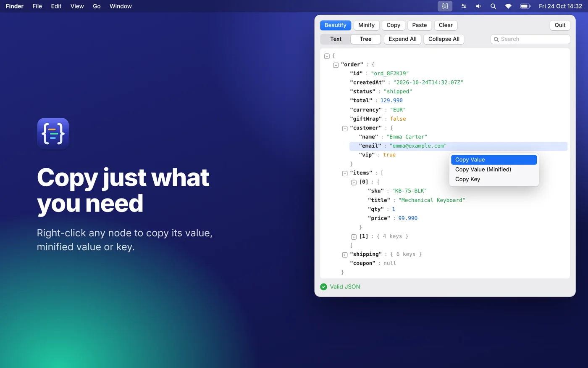
Task: Click the magnifier icon in Search field
Action: [x=496, y=39]
